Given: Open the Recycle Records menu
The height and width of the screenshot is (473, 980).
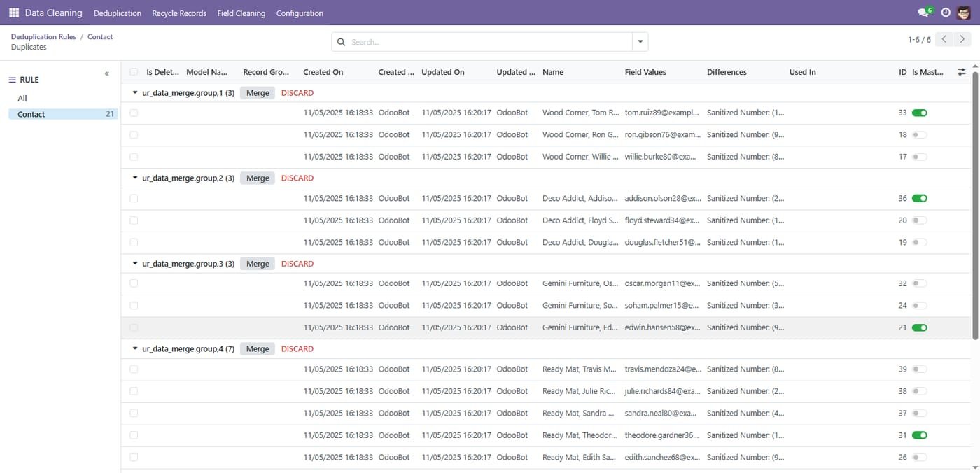Looking at the screenshot, I should point(179,13).
